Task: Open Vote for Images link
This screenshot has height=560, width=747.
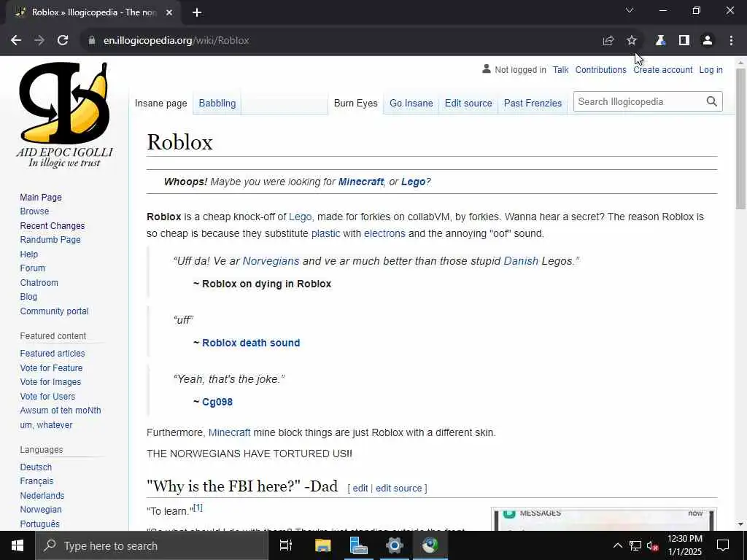Action: 50,382
